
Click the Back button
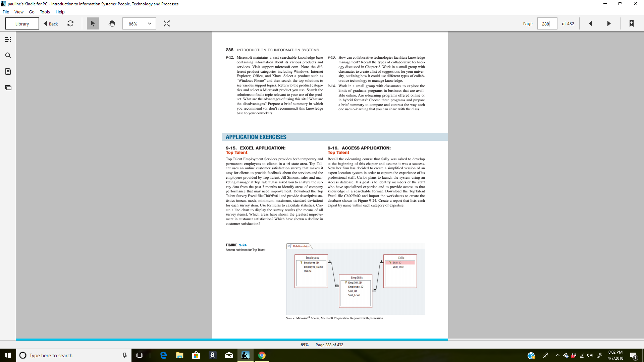[51, 24]
